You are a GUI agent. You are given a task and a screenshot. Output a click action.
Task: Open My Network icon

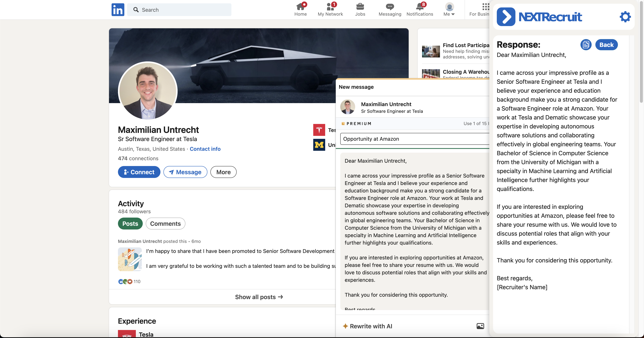(x=331, y=7)
